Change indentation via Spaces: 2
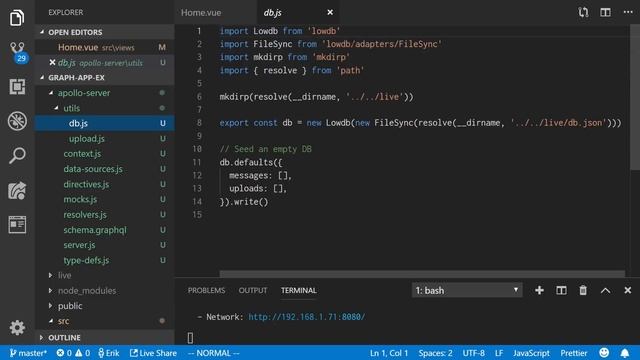Screen dimensions: 640x360 [435, 353]
